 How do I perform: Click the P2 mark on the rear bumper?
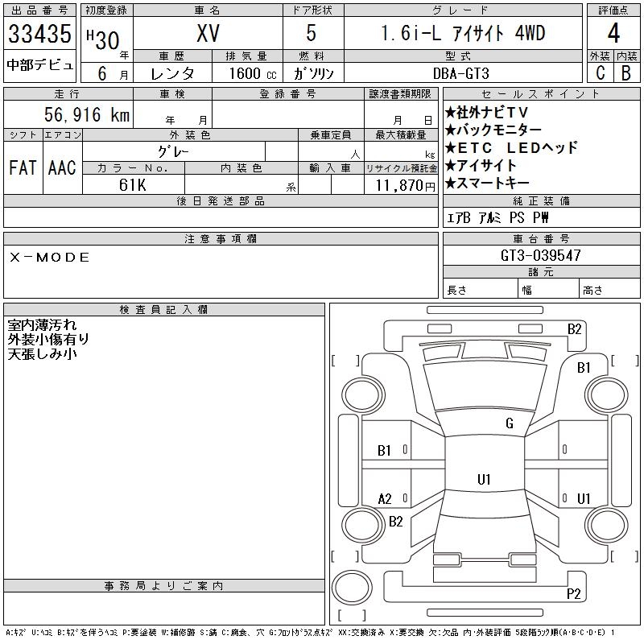pyautogui.click(x=574, y=593)
